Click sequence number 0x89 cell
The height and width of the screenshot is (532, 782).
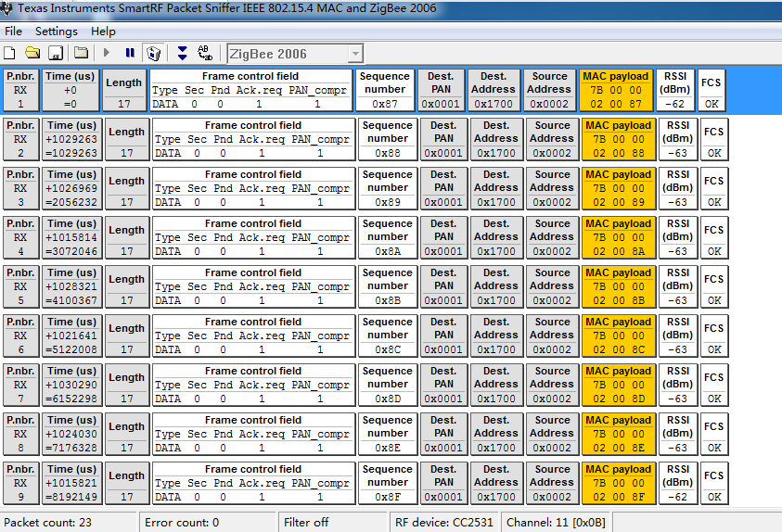[388, 188]
